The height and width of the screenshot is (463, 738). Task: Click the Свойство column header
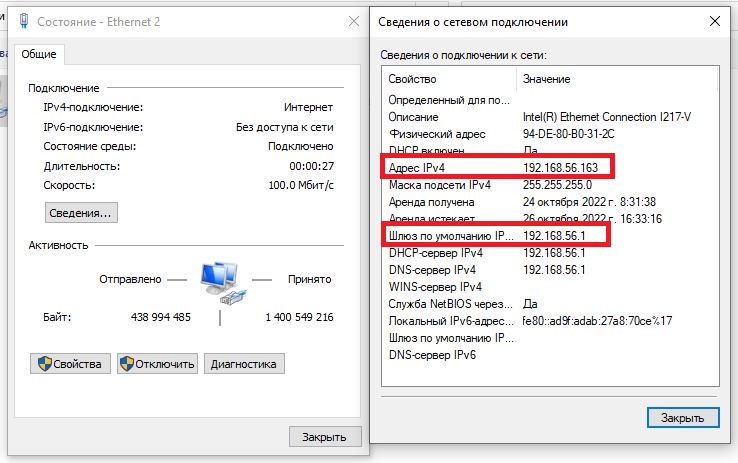pos(449,79)
